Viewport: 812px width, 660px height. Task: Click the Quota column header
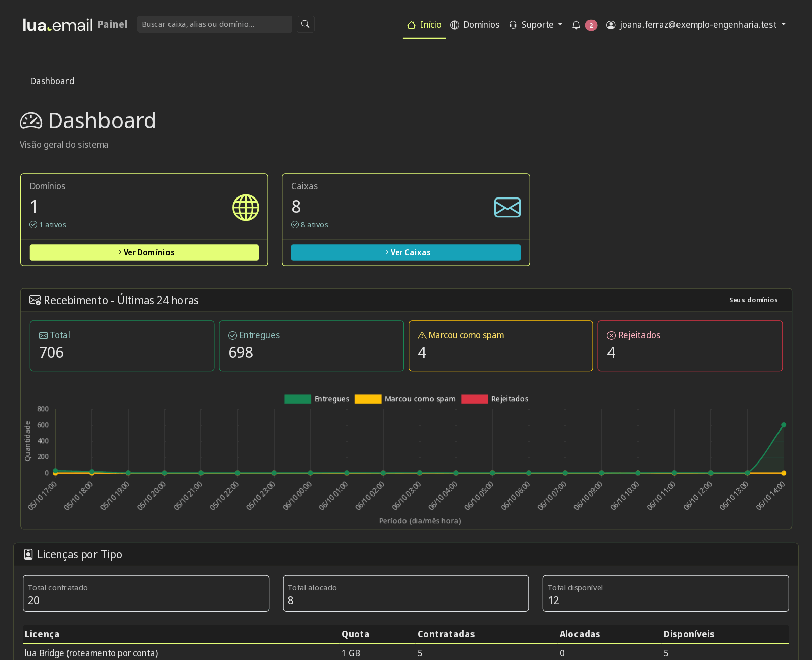(355, 634)
